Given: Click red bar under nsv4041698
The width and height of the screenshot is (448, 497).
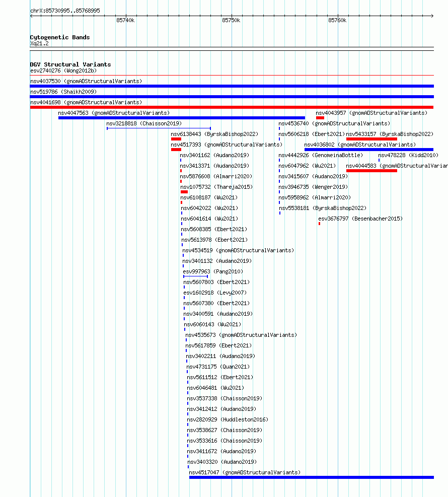Looking at the screenshot, I should [x=232, y=107].
